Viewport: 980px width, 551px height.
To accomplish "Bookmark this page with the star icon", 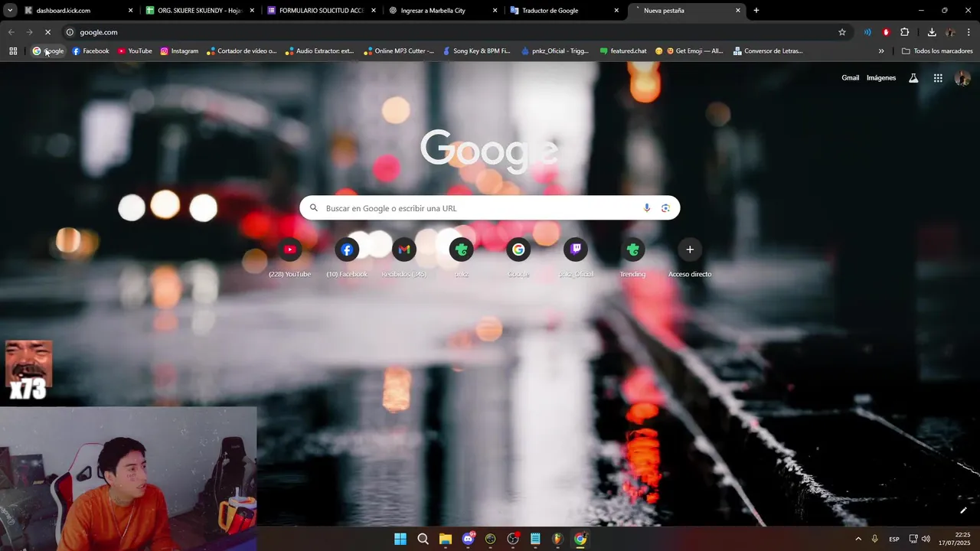I will (842, 32).
